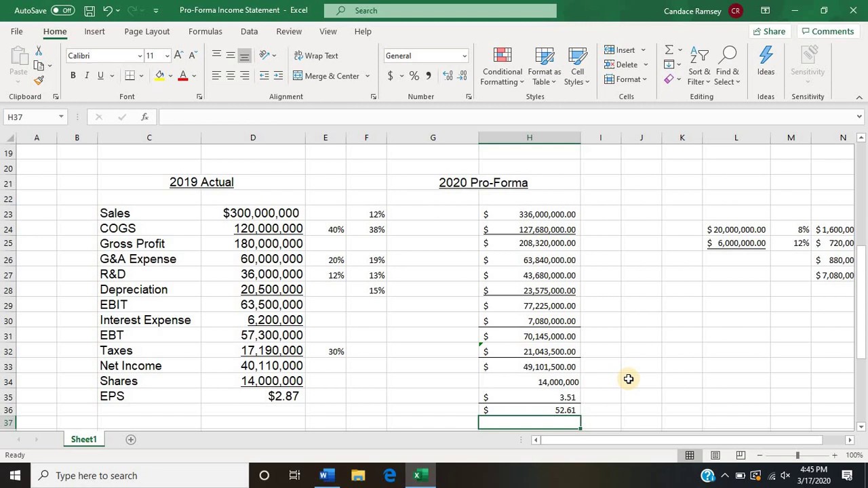Open Format as Table gallery
The image size is (868, 488).
[544, 67]
